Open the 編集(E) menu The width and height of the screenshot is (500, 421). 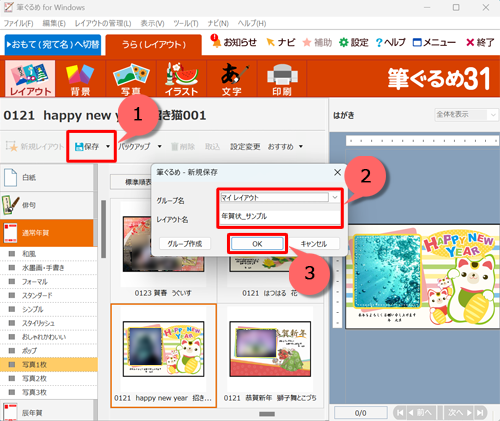[54, 23]
